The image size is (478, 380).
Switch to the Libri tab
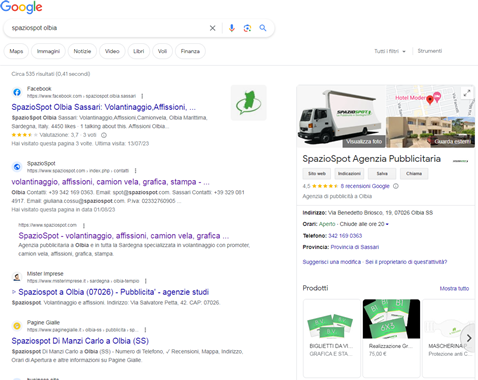click(x=139, y=51)
